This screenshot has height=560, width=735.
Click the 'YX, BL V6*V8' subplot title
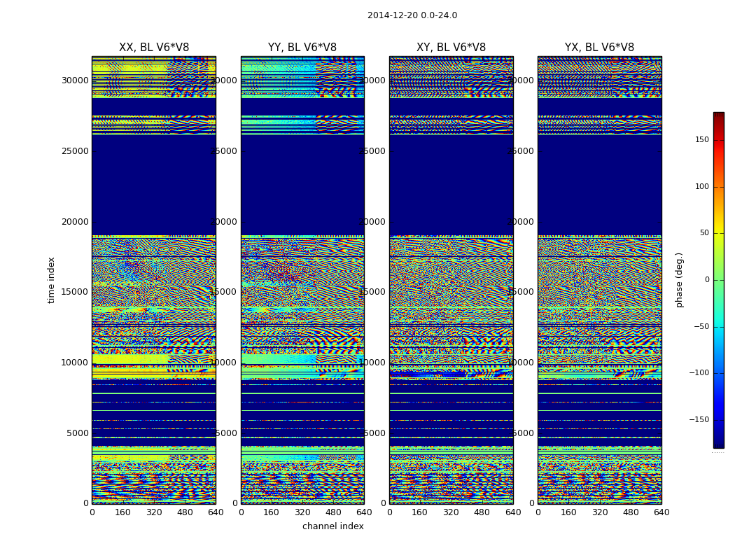pyautogui.click(x=599, y=48)
